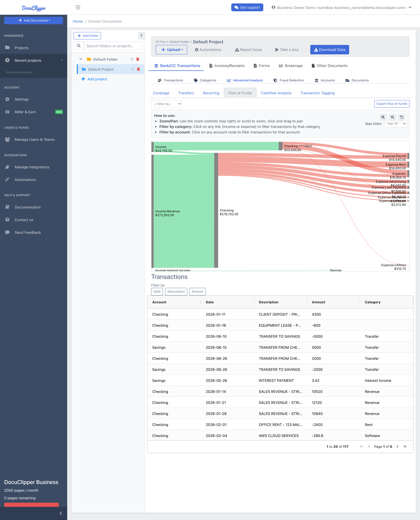Filter transactions by Description
420x520 pixels.
176,292
